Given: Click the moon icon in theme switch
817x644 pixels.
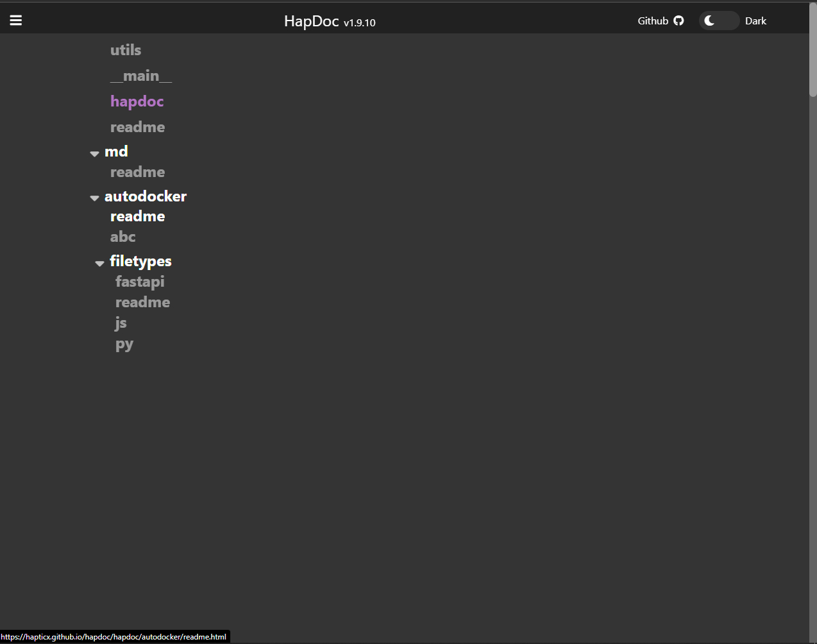Looking at the screenshot, I should (709, 21).
